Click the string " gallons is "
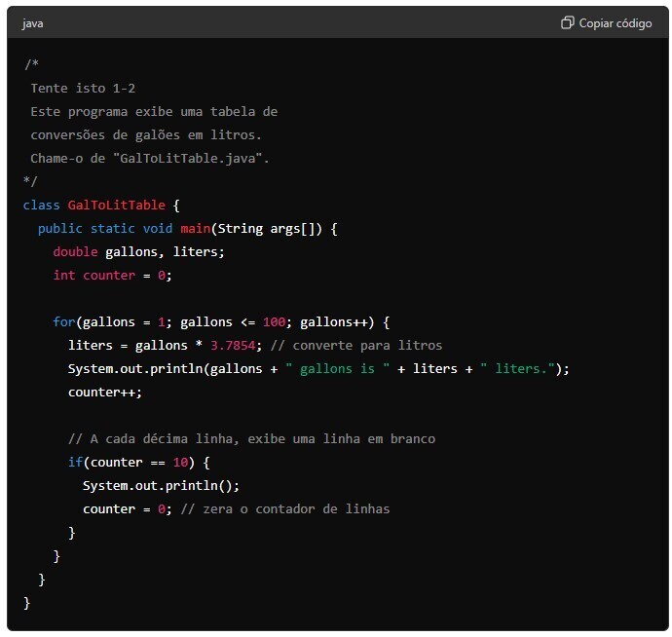The width and height of the screenshot is (672, 637). 337,369
